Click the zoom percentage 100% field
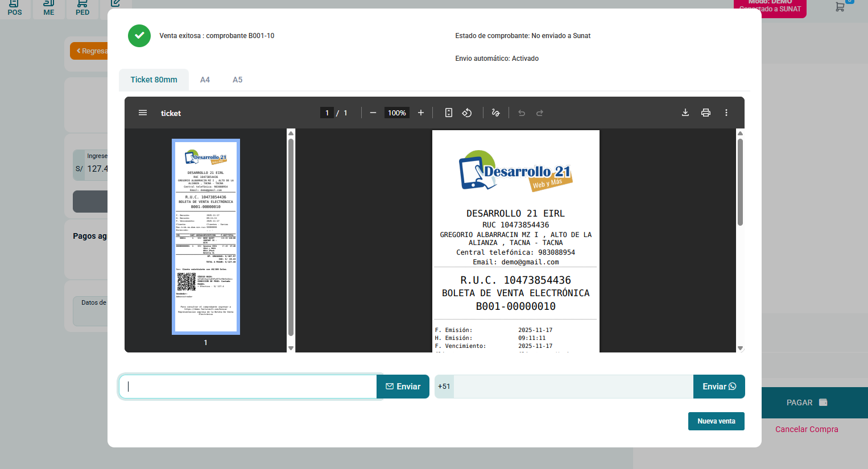Screen dimensions: 868x469 (x=396, y=113)
